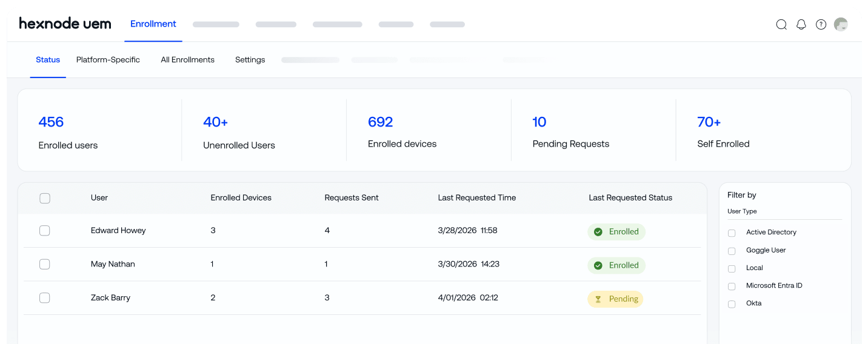The image size is (868, 344).
Task: Click the Last Requested Status column header
Action: point(630,197)
